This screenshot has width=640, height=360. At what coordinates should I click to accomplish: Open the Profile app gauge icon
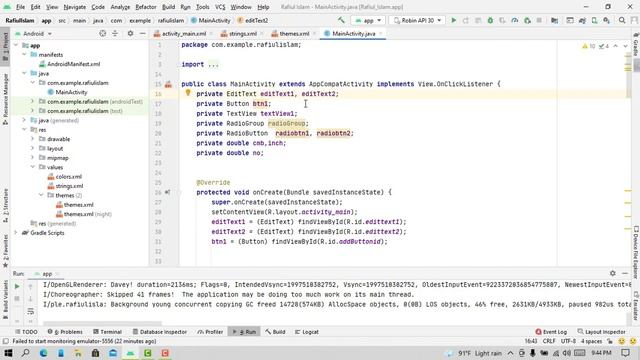pos(515,20)
